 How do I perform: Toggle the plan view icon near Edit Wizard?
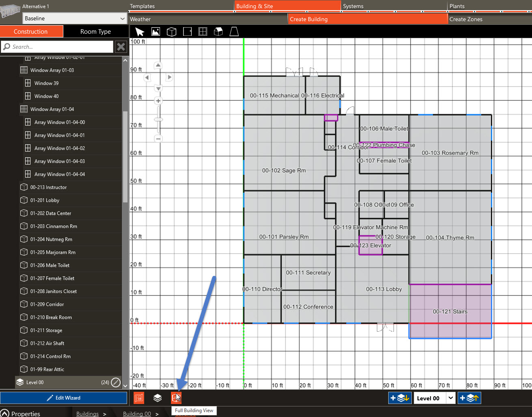139,398
